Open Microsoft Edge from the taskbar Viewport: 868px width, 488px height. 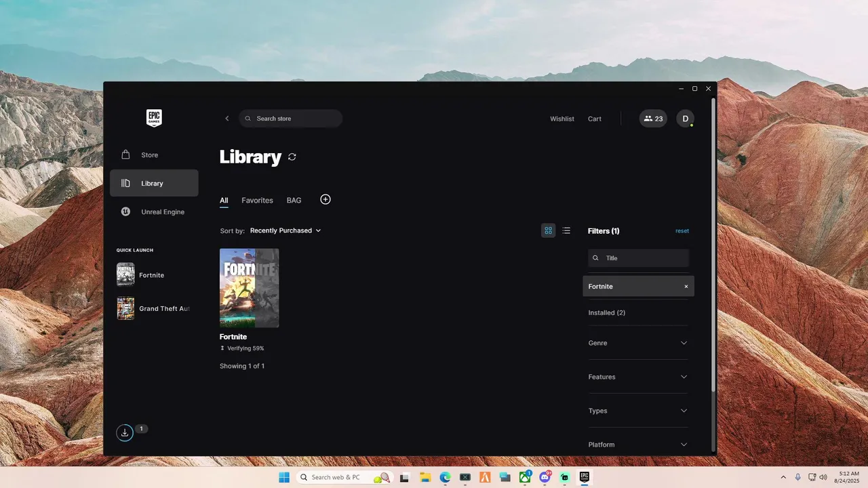point(445,477)
